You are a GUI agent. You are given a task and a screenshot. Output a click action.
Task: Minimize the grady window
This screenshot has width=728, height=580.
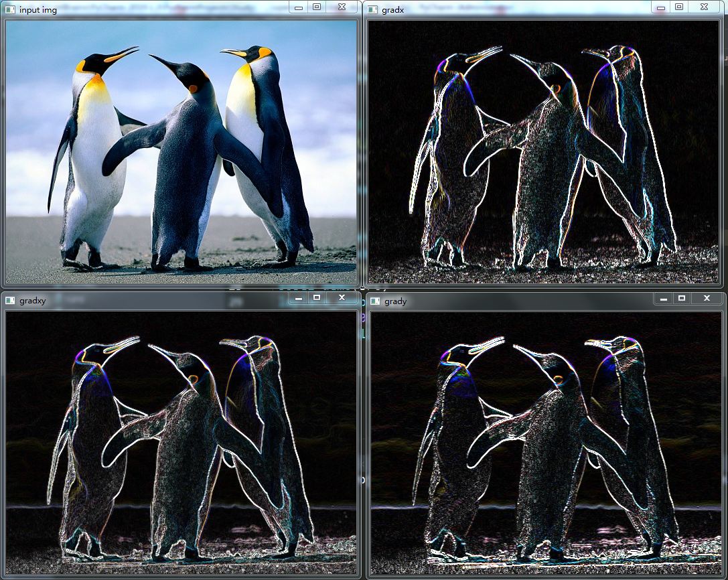tap(664, 299)
